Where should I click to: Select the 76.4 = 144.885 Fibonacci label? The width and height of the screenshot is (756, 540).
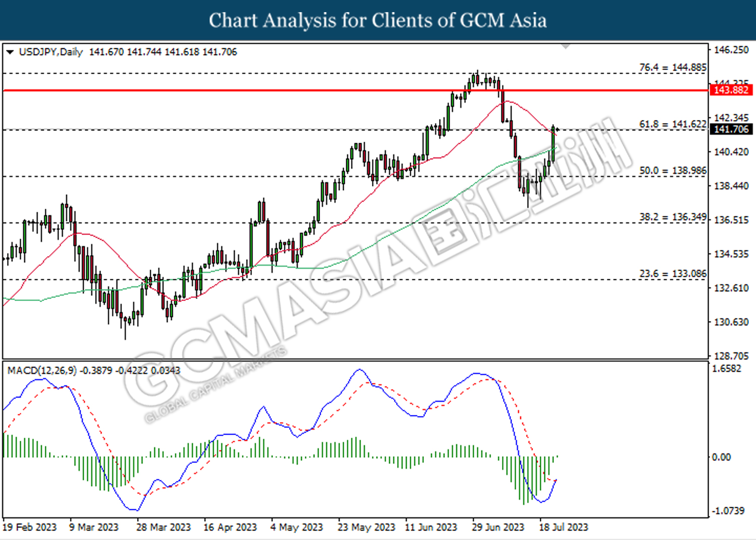pyautogui.click(x=673, y=67)
